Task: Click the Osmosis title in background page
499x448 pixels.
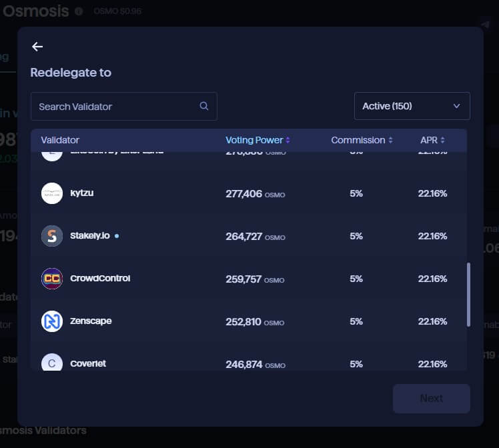Action: 35,11
